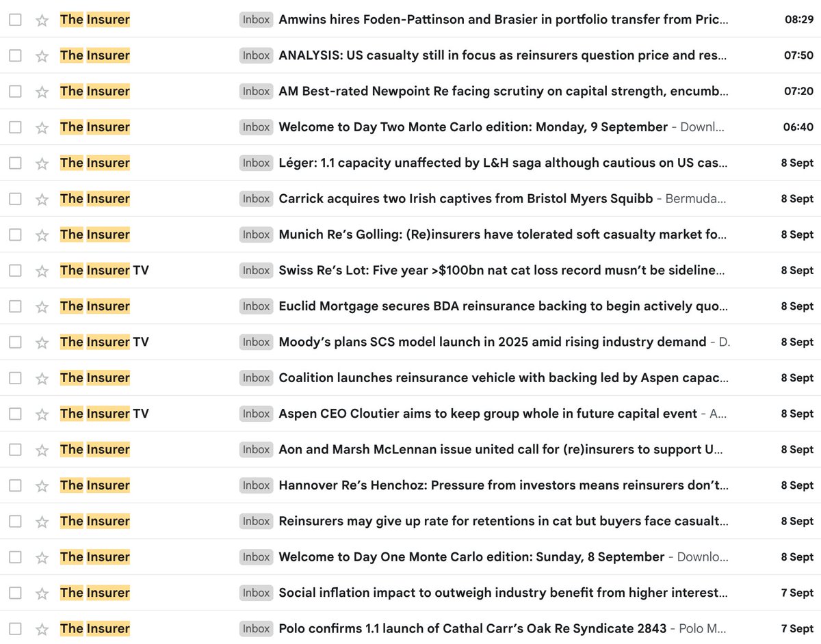Open Euclid Mortgage secures BDA reinsurance email
This screenshot has width=821, height=644.
pos(503,306)
